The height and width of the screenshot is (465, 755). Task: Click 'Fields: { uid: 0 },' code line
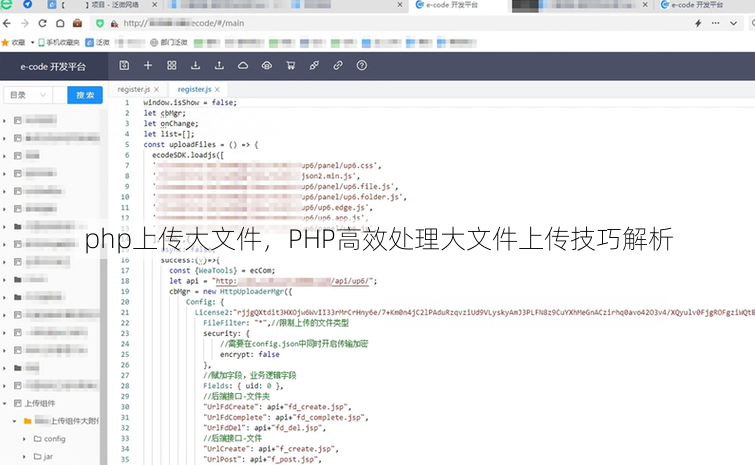coord(243,386)
